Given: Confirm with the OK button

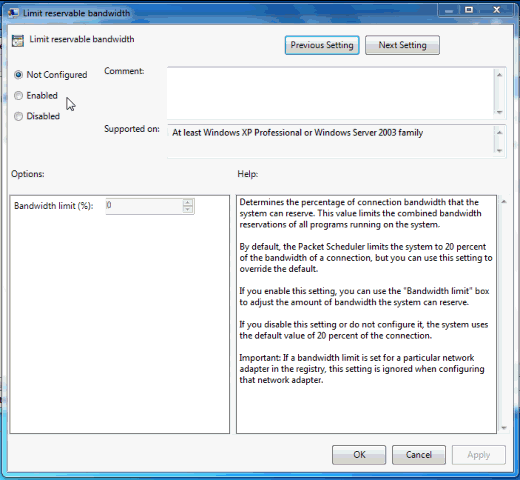Looking at the screenshot, I should [359, 455].
